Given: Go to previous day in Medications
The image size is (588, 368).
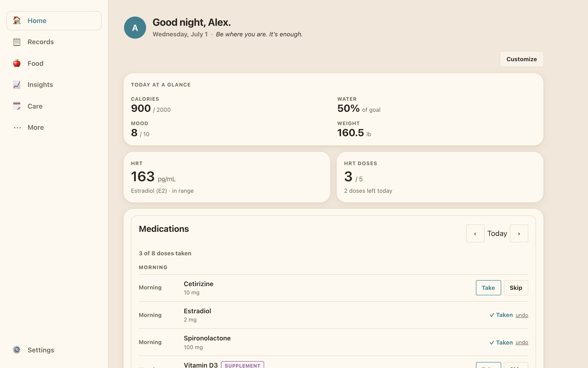Looking at the screenshot, I should (x=475, y=233).
